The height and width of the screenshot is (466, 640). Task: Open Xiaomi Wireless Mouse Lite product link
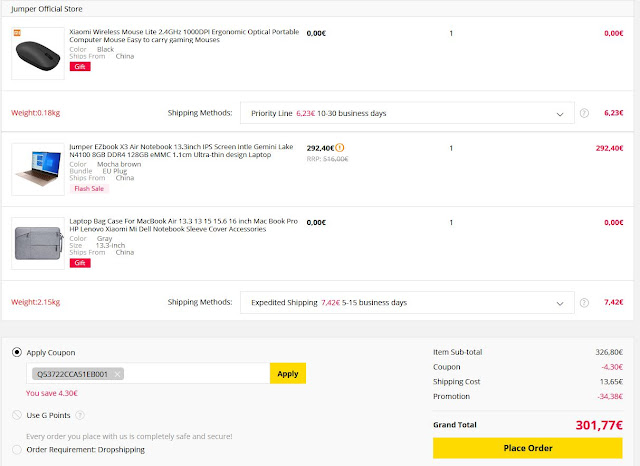(x=185, y=36)
